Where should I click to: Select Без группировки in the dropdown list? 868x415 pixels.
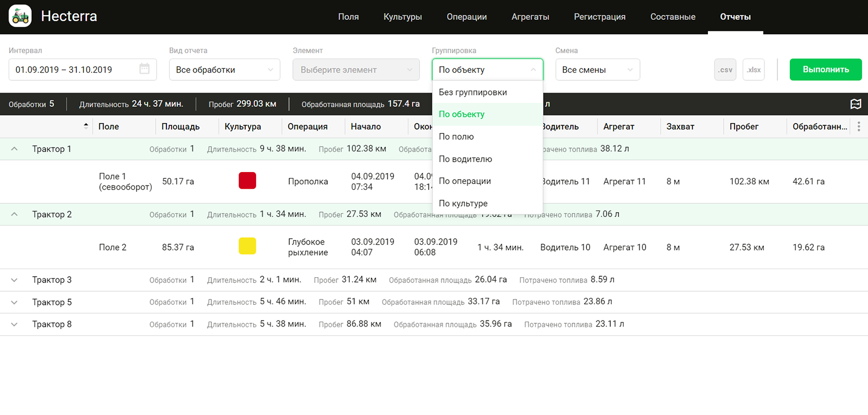point(473,92)
